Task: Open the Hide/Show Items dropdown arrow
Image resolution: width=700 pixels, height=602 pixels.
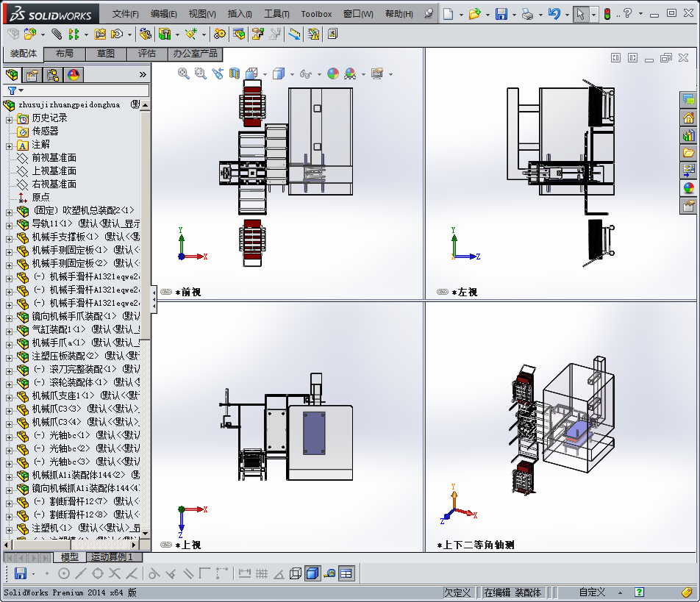Action: [x=319, y=74]
